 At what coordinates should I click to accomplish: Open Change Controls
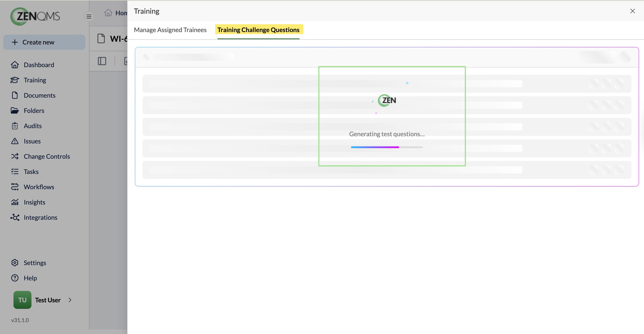click(47, 156)
